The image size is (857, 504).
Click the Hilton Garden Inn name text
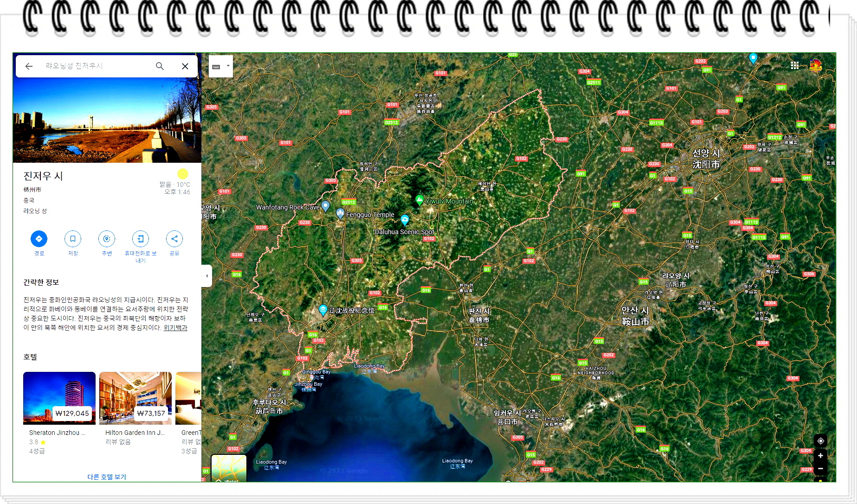point(135,433)
